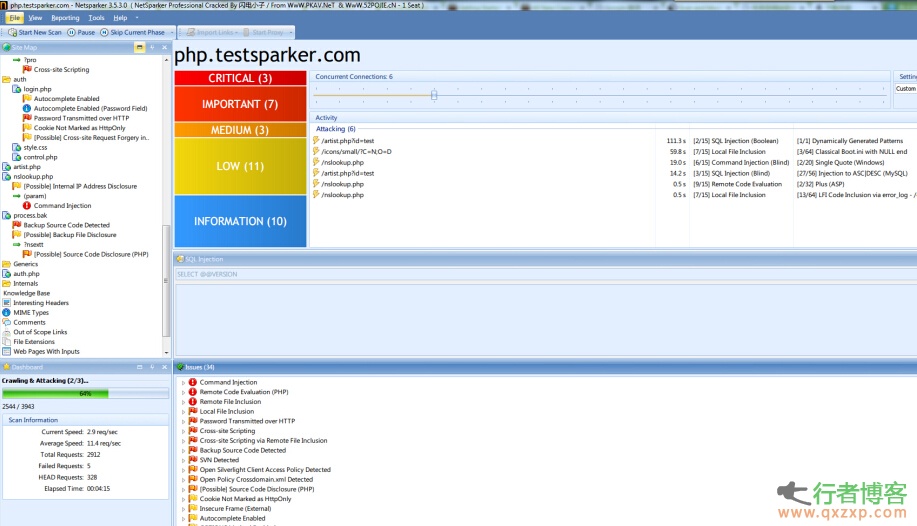Screen dimensions: 917x526
Task: Open the Reporting menu
Action: [x=65, y=18]
